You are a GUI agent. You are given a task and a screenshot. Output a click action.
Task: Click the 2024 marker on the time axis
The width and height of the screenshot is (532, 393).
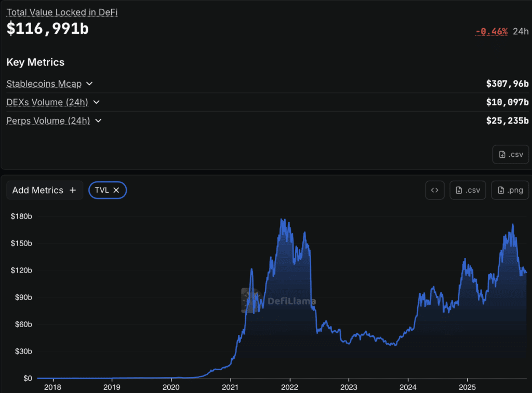pos(408,387)
